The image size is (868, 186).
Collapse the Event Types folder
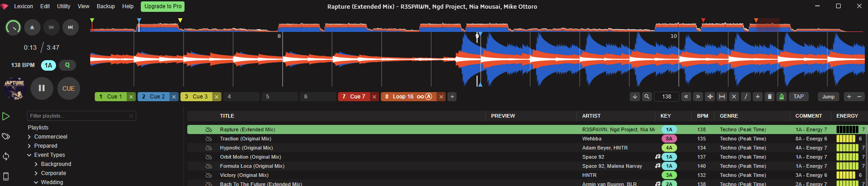tap(29, 155)
